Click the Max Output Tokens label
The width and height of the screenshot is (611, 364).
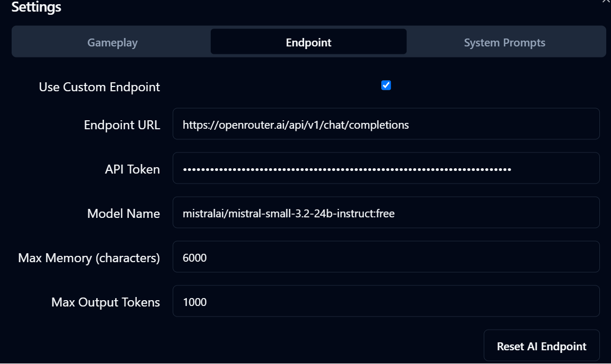[106, 302]
